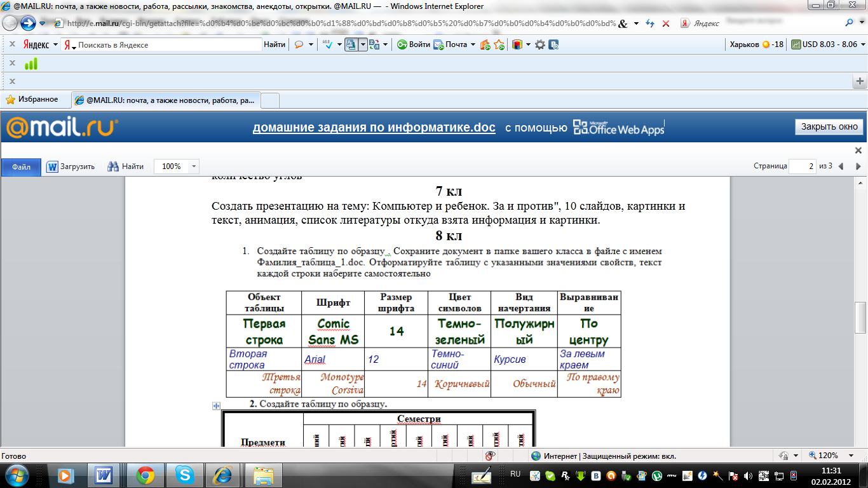Open the file explorer folder taskbar icon
The image size is (868, 488).
[x=264, y=475]
